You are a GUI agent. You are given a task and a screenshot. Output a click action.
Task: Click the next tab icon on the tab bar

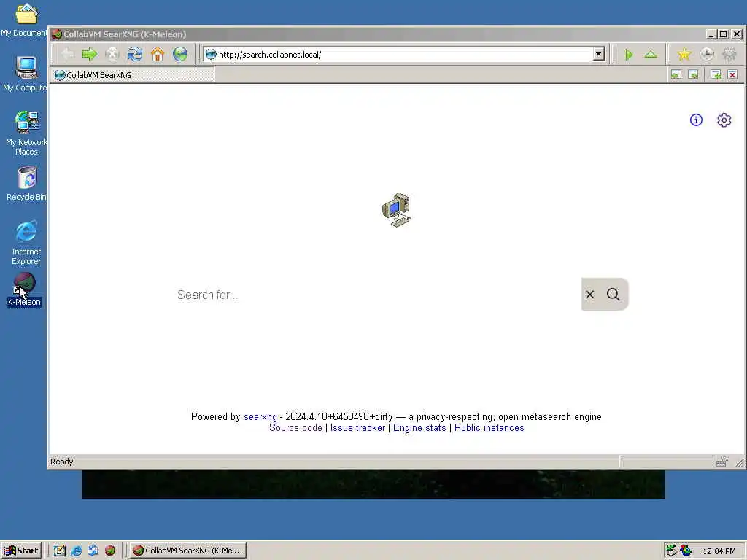(694, 75)
